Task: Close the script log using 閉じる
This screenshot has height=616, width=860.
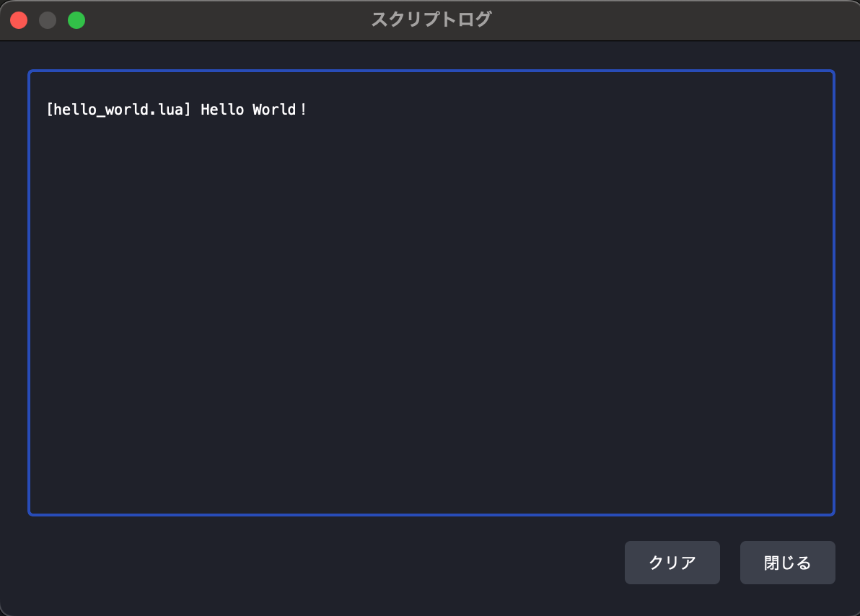Action: click(x=787, y=563)
